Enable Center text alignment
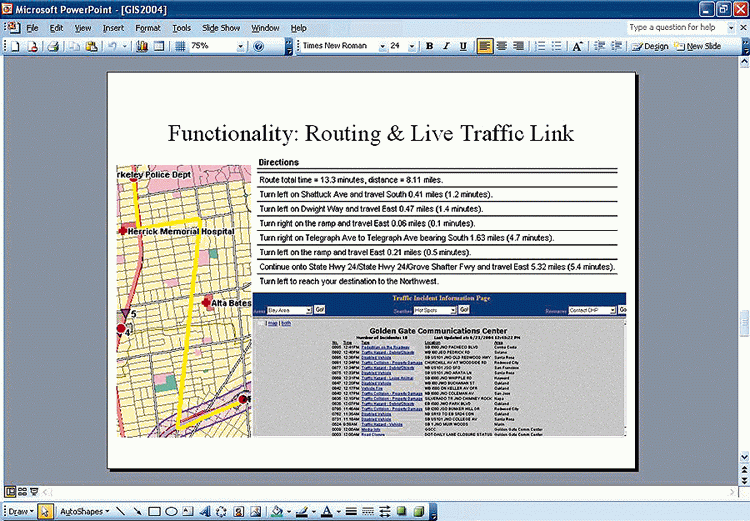750x521 pixels. [502, 46]
